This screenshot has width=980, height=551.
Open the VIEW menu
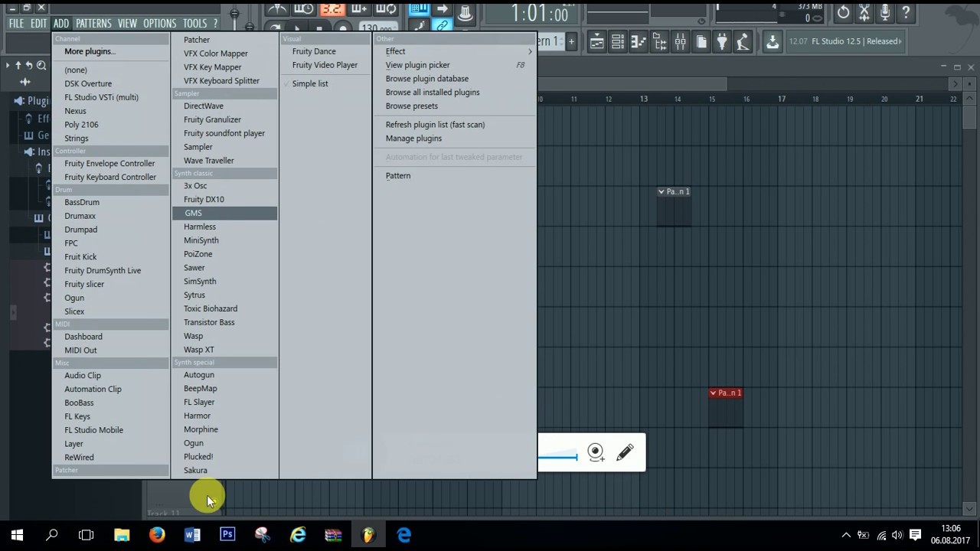127,24
